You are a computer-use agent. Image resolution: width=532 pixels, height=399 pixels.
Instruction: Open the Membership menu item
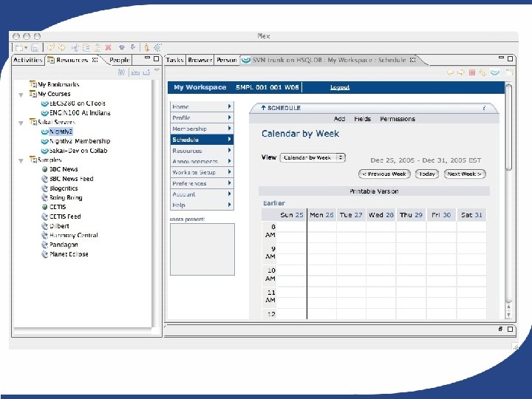[x=202, y=129]
